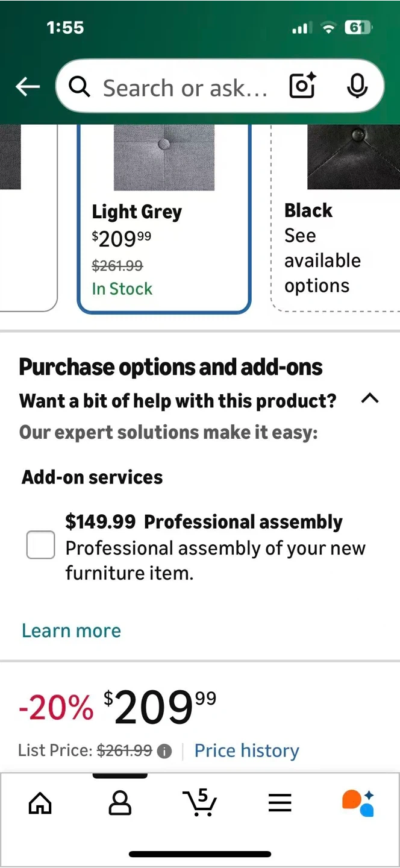Click the Learn more link

[71, 631]
